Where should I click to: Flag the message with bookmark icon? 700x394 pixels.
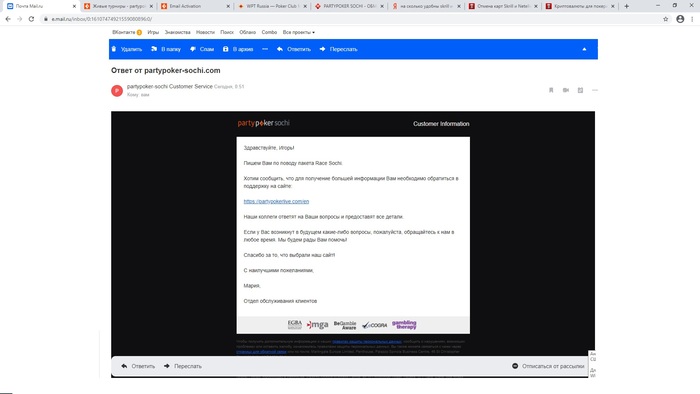point(551,90)
